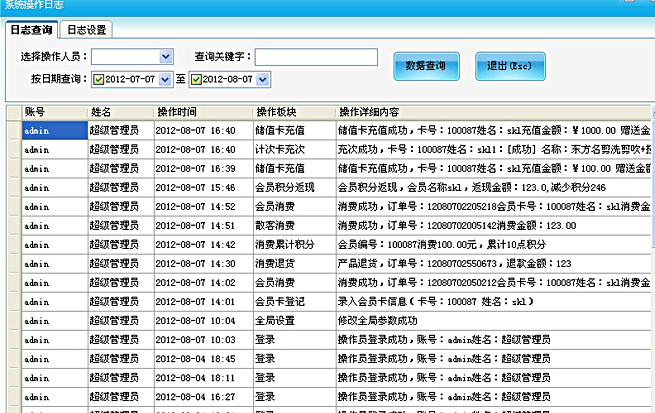Click the 查询关键字 text field
The width and height of the screenshot is (655, 413).
[x=316, y=57]
